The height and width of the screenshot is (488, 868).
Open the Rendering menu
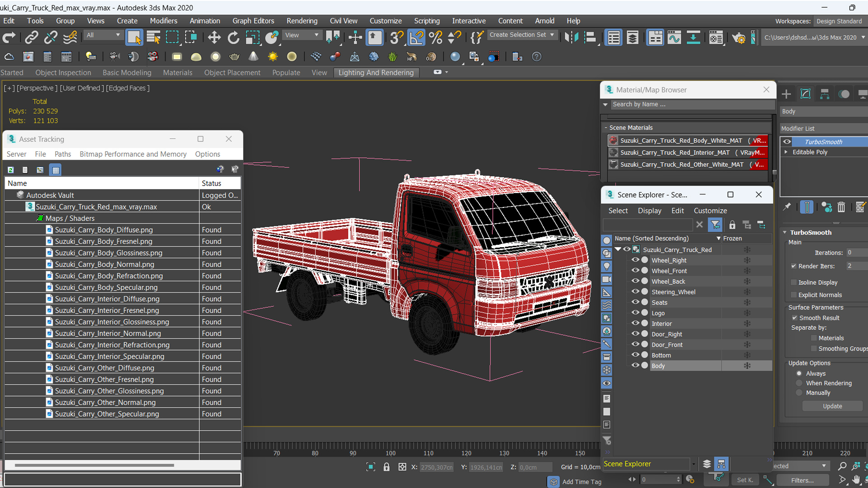302,21
